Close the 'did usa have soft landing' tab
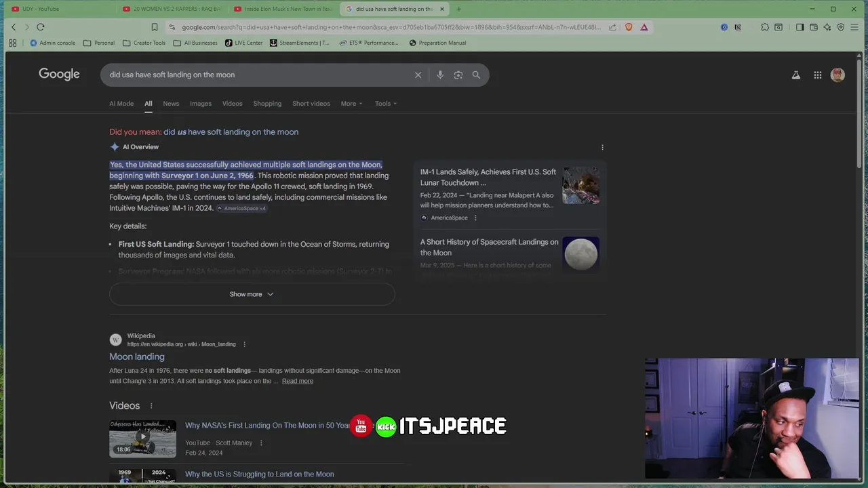Image resolution: width=868 pixels, height=488 pixels. coord(442,9)
